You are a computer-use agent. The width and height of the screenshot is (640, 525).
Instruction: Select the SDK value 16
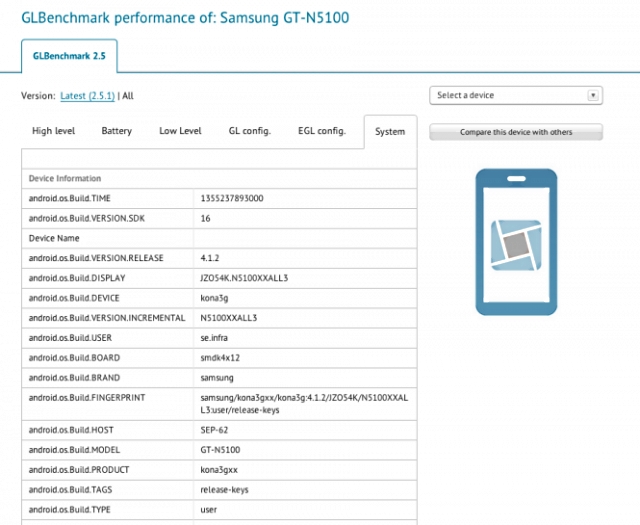(205, 218)
